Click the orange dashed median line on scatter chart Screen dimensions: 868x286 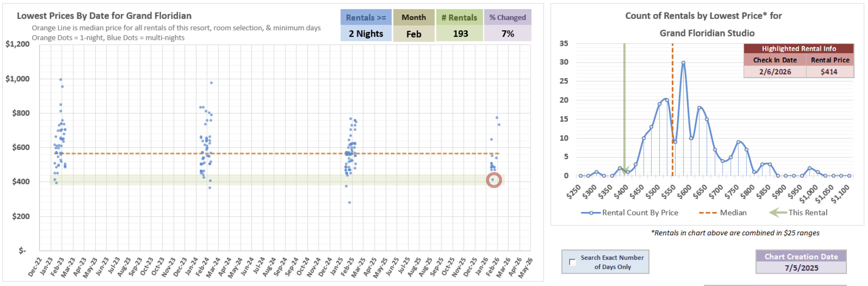tap(276, 154)
